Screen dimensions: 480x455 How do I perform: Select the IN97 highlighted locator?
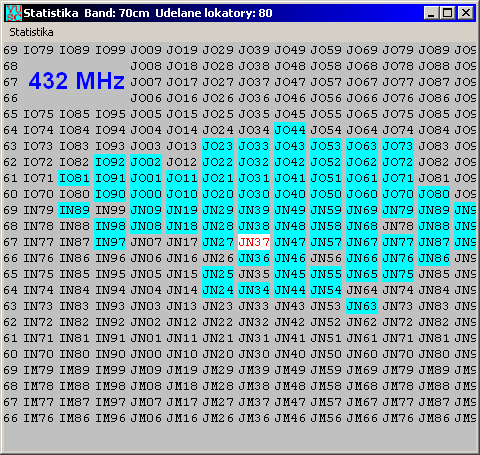110,242
